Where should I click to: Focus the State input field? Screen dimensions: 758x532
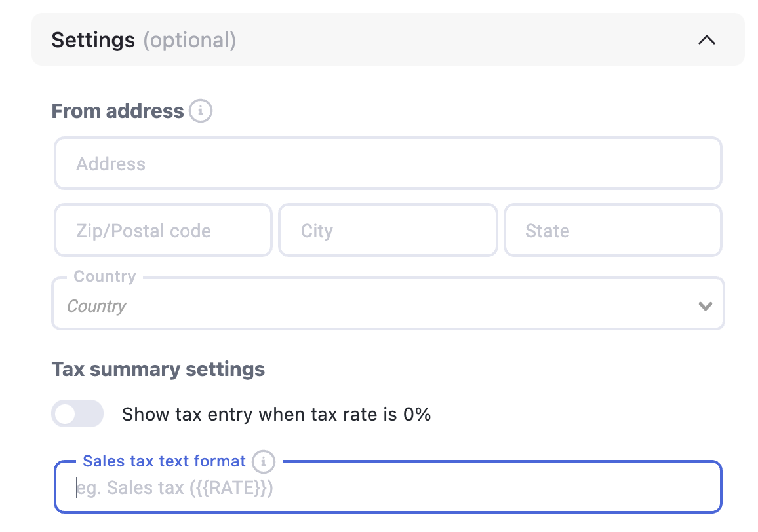tap(613, 230)
